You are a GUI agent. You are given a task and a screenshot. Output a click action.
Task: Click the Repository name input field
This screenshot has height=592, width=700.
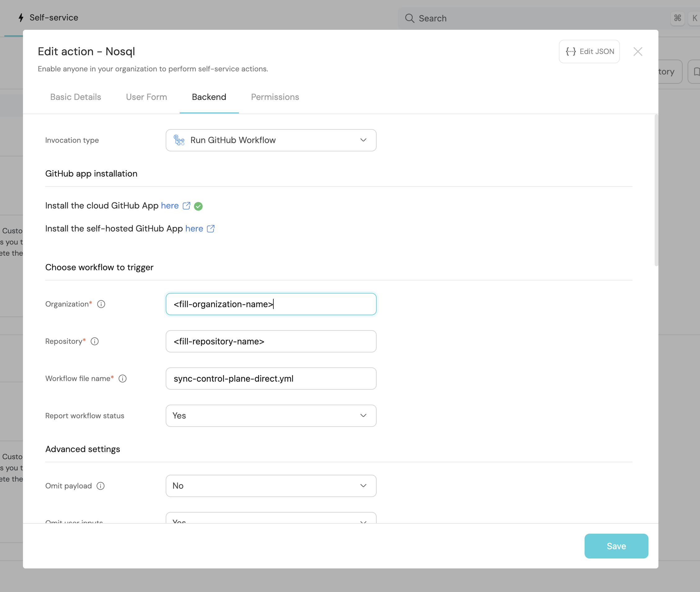point(271,341)
